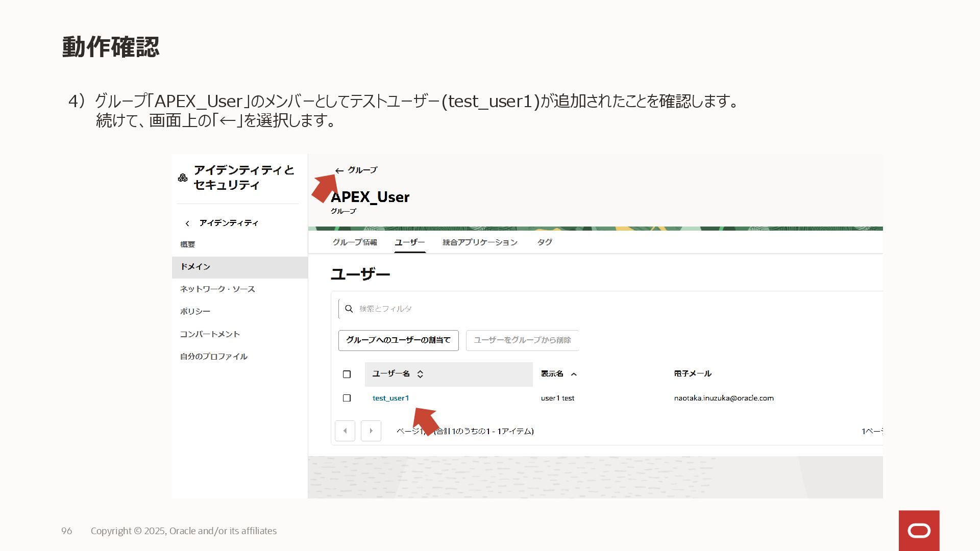Click the naotaka.inuzuka@oracle.com email cell

point(724,398)
